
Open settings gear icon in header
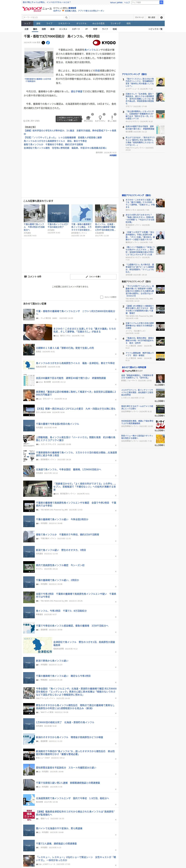161,18
